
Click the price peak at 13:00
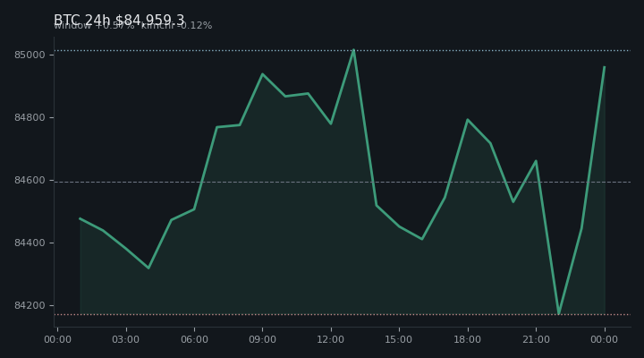tap(353, 50)
